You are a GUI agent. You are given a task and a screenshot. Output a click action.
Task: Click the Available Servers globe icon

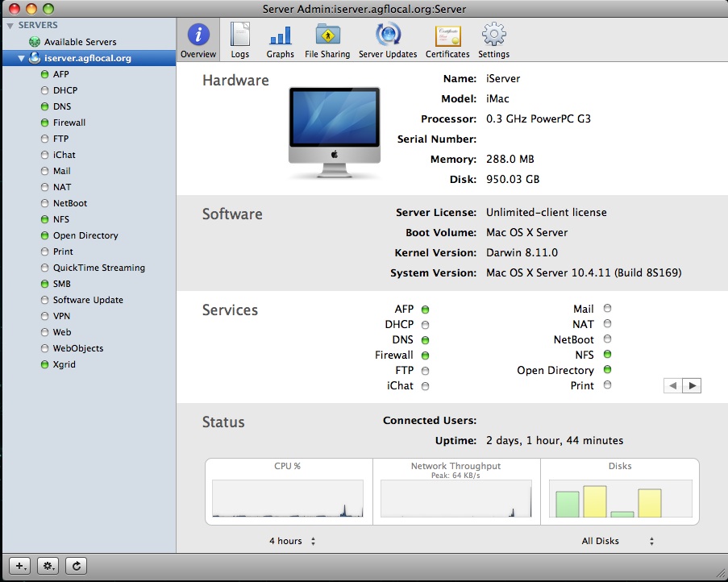[35, 42]
